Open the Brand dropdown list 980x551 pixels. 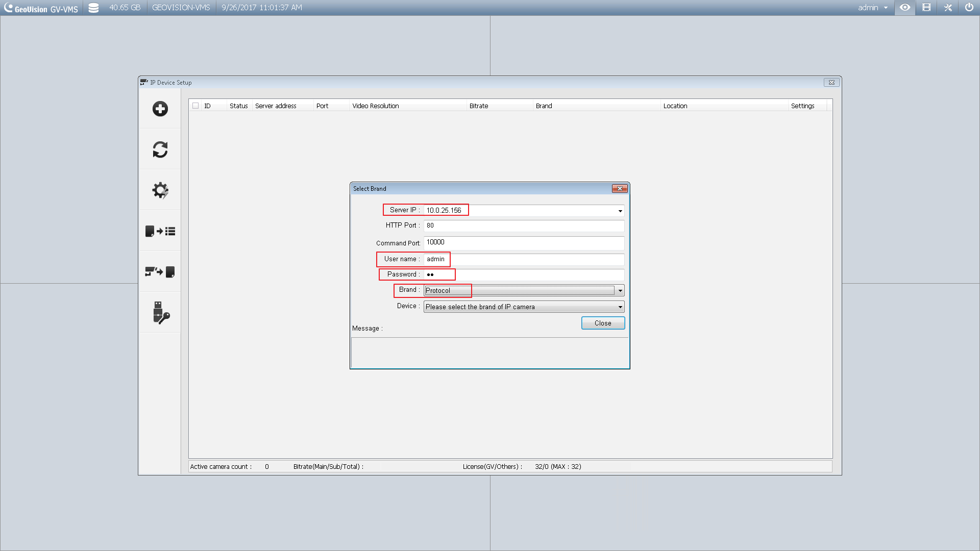pyautogui.click(x=620, y=291)
